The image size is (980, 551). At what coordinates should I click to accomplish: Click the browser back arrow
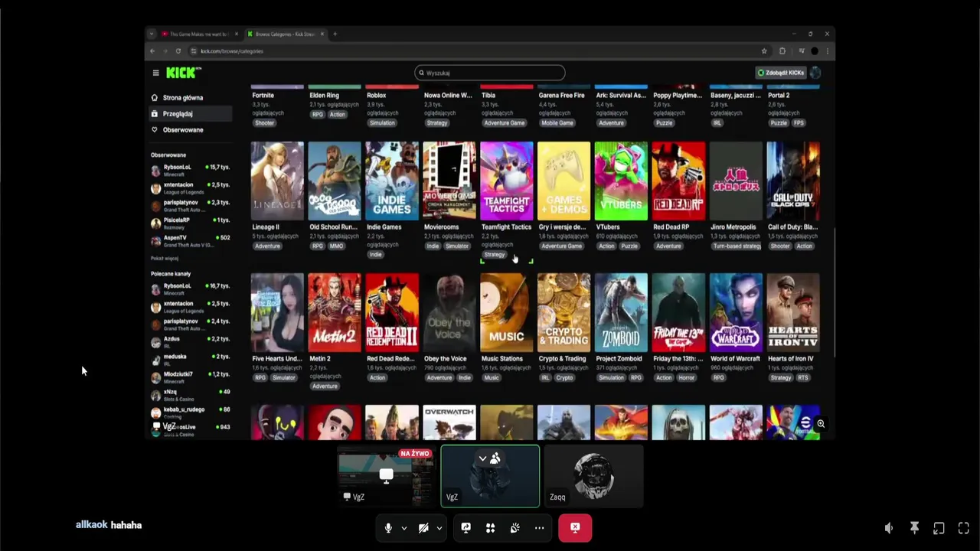pyautogui.click(x=152, y=51)
